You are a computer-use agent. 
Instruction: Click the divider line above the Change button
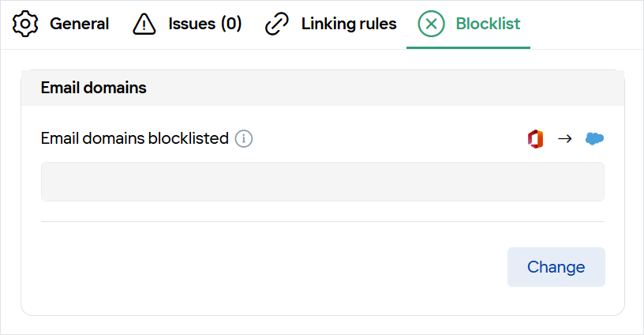323,221
